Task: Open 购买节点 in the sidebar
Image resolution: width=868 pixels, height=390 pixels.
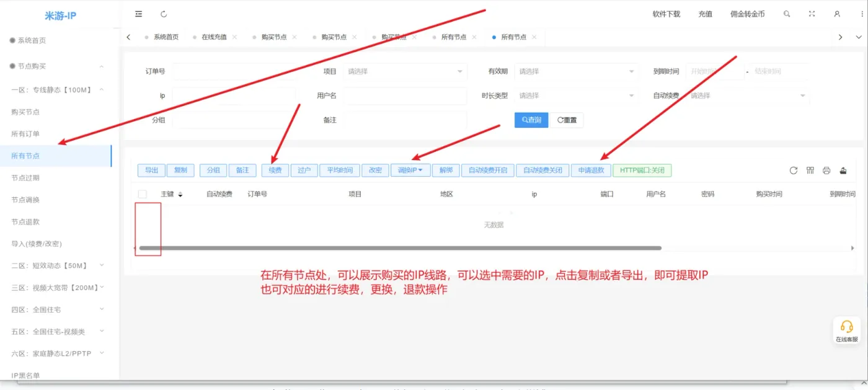Action: (25, 112)
